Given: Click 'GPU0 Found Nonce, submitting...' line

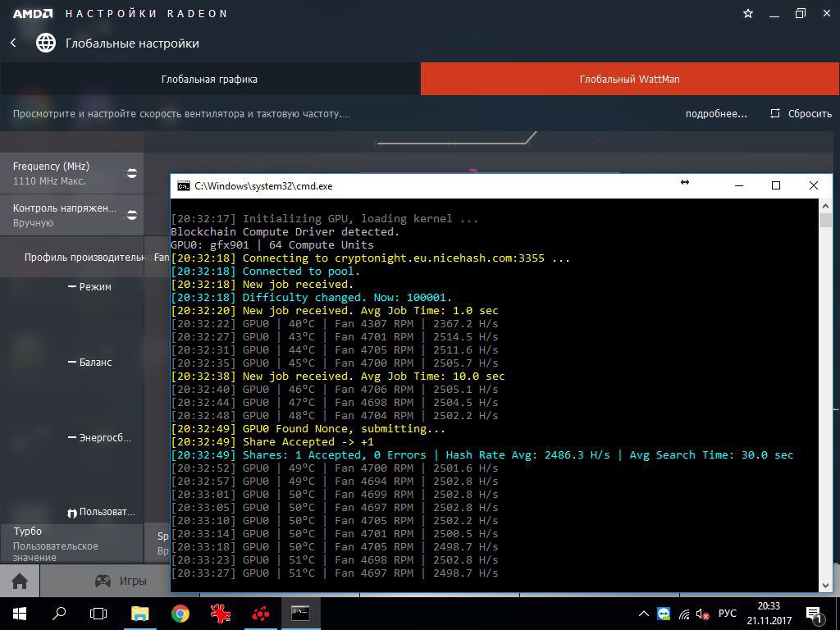Looking at the screenshot, I should (x=308, y=428).
